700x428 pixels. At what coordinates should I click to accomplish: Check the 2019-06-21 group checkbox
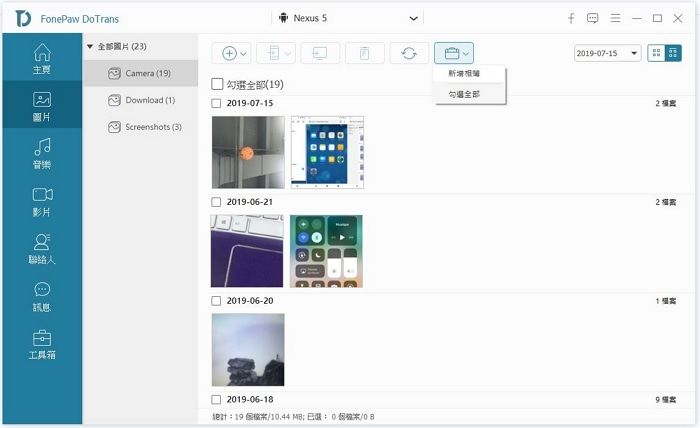coord(216,202)
